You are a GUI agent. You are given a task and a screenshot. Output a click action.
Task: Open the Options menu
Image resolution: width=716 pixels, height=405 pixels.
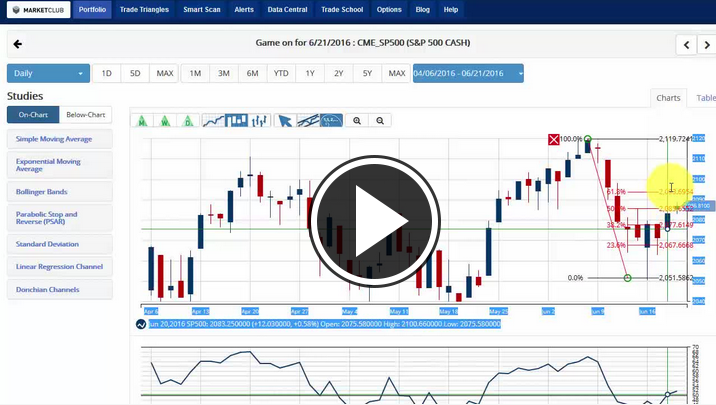pos(389,10)
